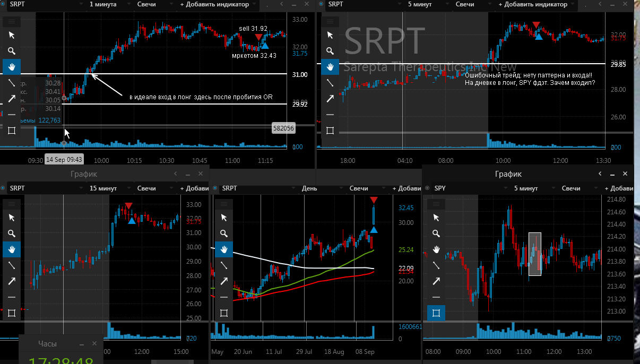Image resolution: width=640 pixels, height=364 pixels.
Task: Pick the hand pan tool in 5-minute SRPT chart
Action: tap(330, 67)
